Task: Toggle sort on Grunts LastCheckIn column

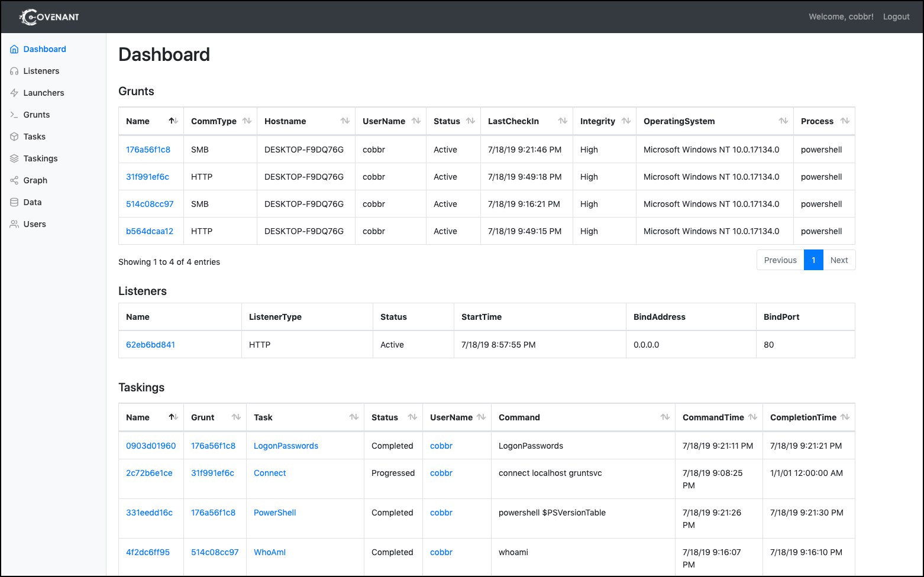Action: pos(563,121)
